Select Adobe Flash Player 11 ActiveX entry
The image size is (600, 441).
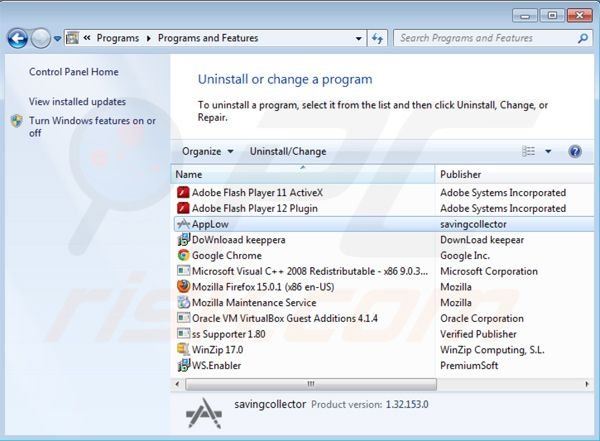click(x=257, y=193)
